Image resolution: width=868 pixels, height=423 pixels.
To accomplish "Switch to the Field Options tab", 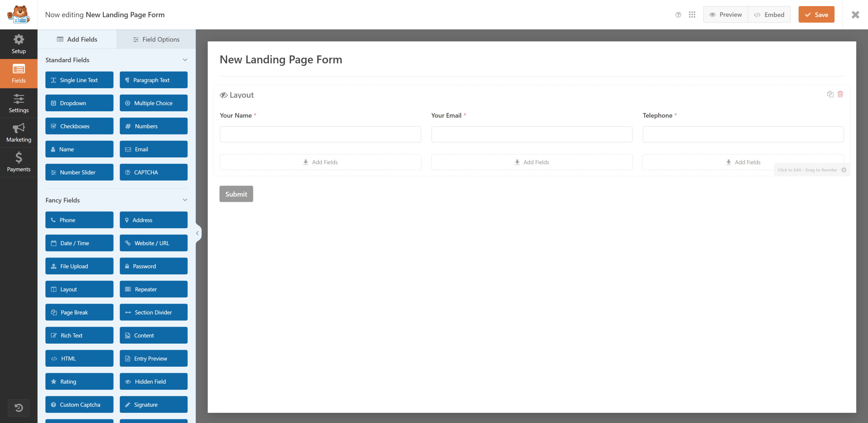I will pyautogui.click(x=156, y=39).
